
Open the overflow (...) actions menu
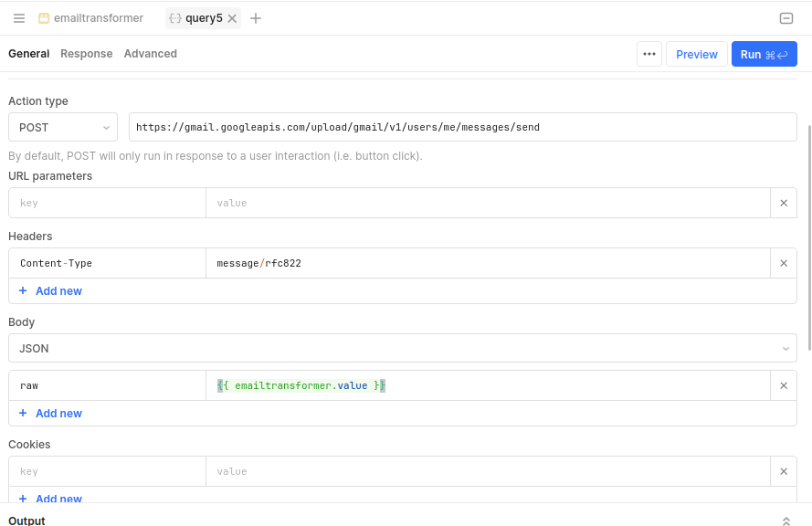(x=649, y=54)
